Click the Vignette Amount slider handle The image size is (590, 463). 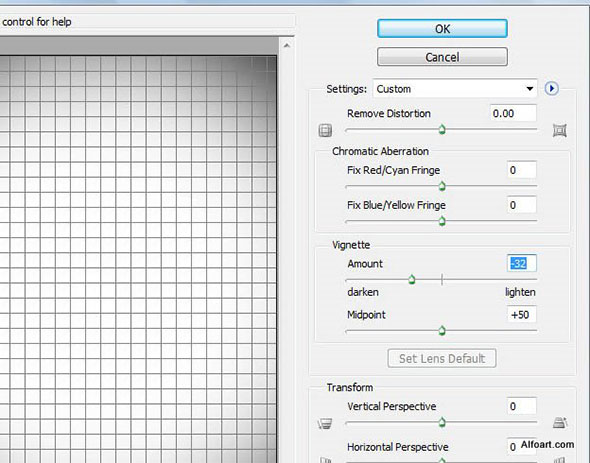point(412,279)
